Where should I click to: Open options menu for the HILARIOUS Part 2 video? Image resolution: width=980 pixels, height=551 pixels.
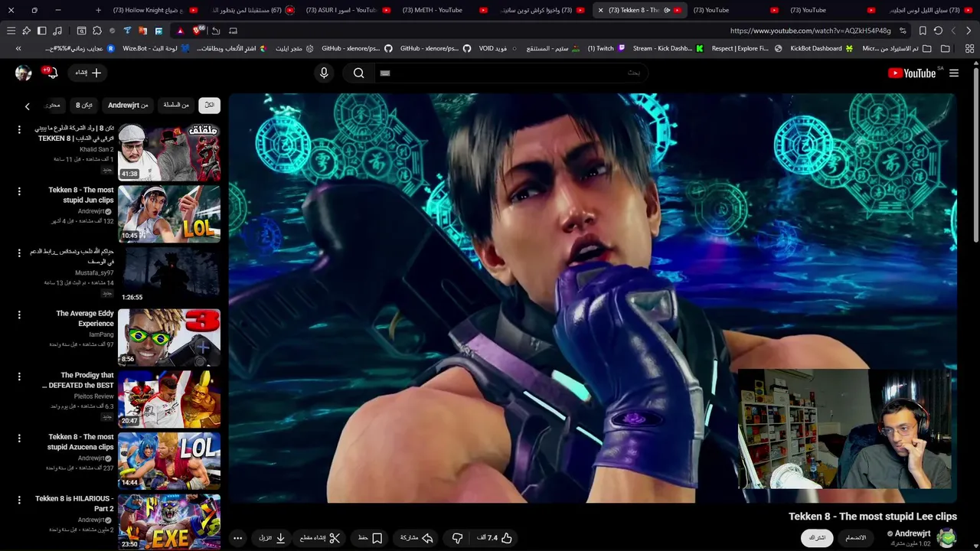[19, 500]
